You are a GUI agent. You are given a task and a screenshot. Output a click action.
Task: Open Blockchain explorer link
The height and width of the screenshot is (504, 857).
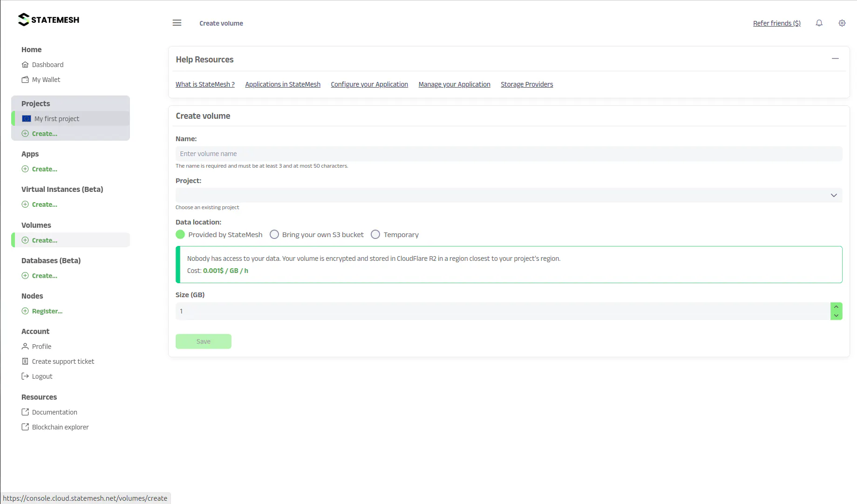[x=60, y=427]
